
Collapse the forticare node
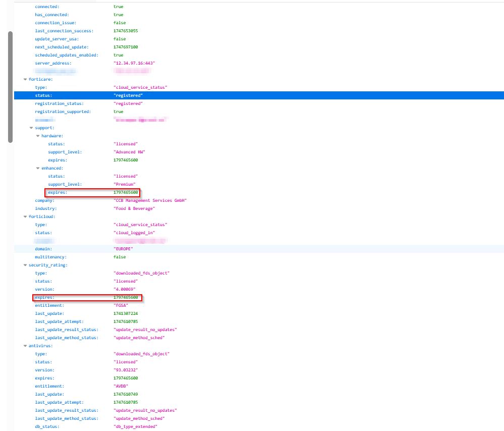[25, 79]
